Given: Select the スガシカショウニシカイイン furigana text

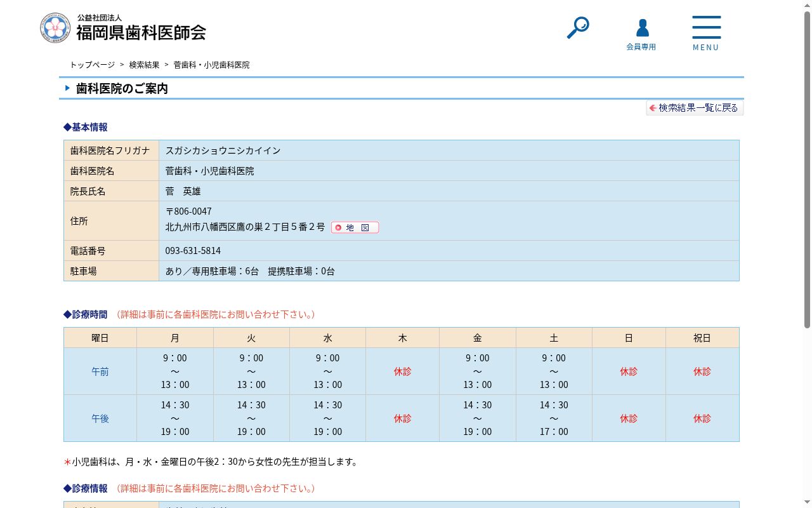Looking at the screenshot, I should pos(223,150).
